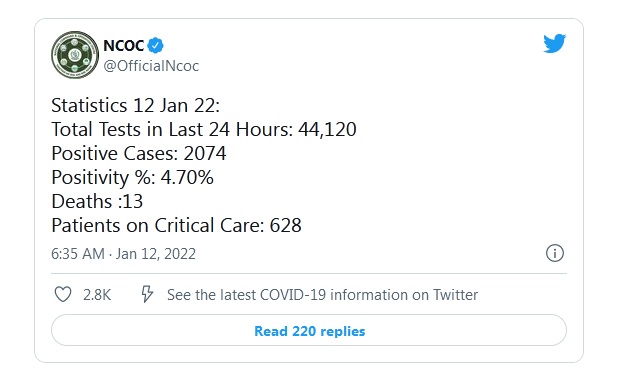
Task: Open the Twitter bird logo
Action: coord(554,43)
